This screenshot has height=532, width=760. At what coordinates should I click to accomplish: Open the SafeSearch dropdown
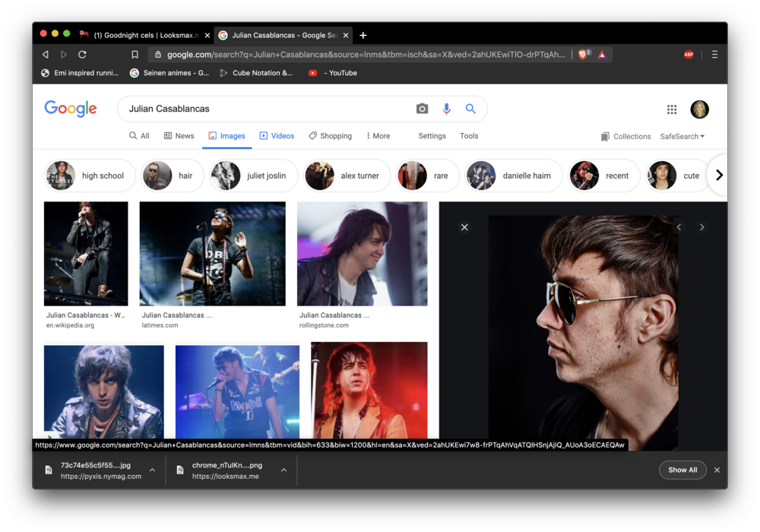point(682,137)
